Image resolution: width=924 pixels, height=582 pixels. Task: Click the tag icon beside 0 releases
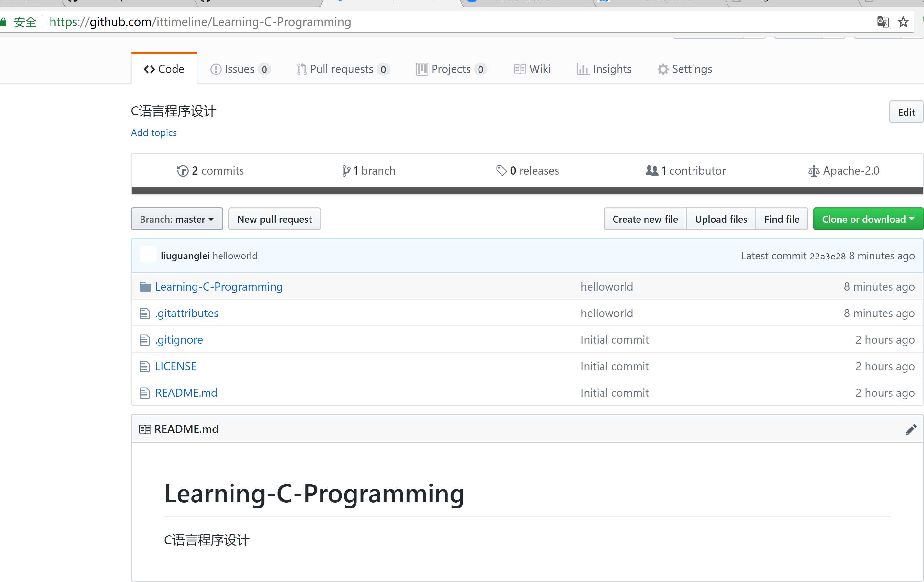501,170
